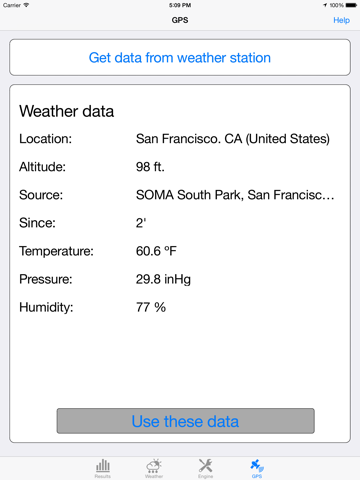Viewport: 360px width, 480px height.
Task: Get data from weather station
Action: pos(180,57)
